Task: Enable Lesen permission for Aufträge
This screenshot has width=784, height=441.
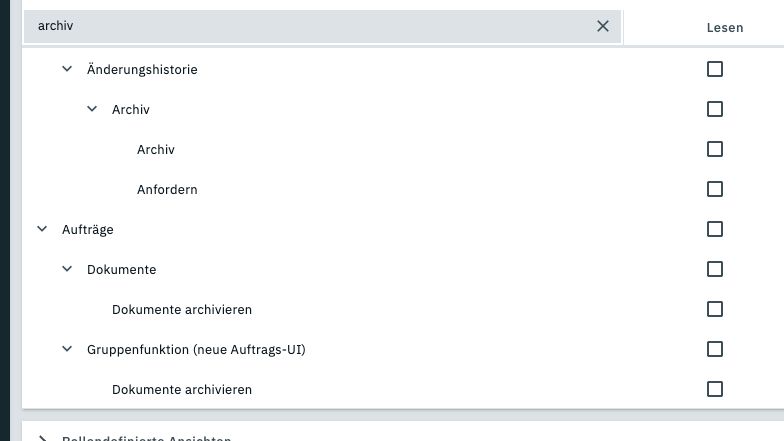Action: tap(714, 229)
